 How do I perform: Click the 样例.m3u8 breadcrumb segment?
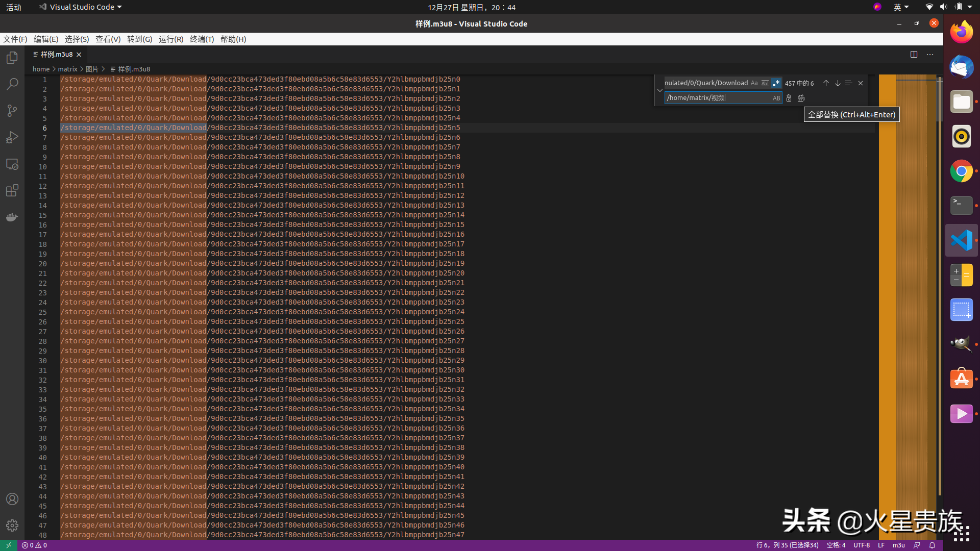point(131,69)
